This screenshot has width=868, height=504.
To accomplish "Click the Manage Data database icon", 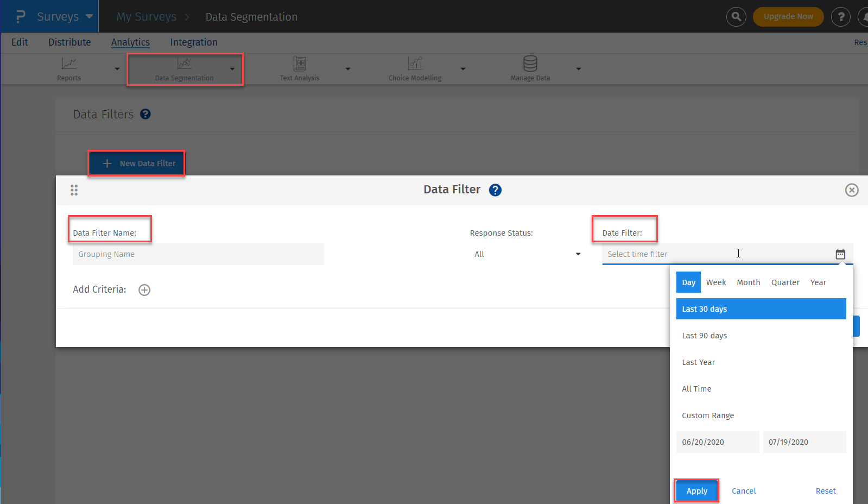I will tap(530, 64).
